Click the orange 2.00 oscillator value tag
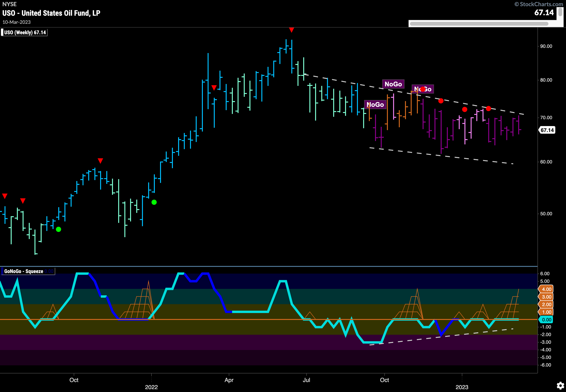The image size is (566, 392). coord(546,304)
